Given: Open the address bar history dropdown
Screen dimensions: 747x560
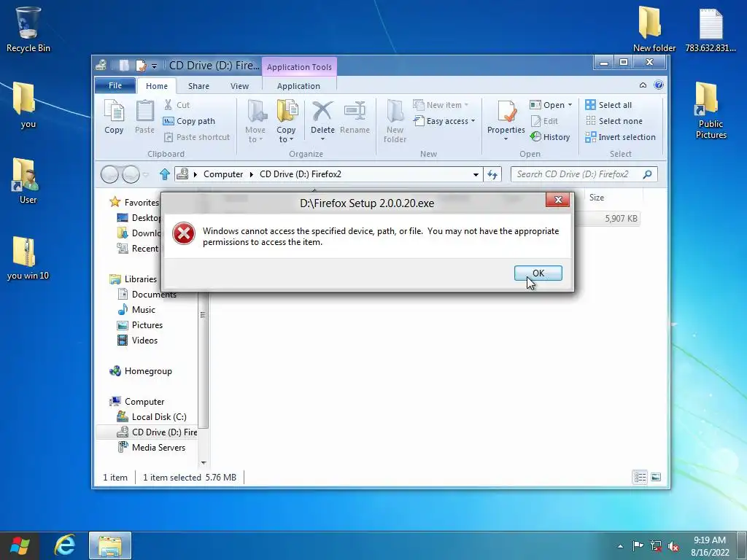Looking at the screenshot, I should pos(476,174).
